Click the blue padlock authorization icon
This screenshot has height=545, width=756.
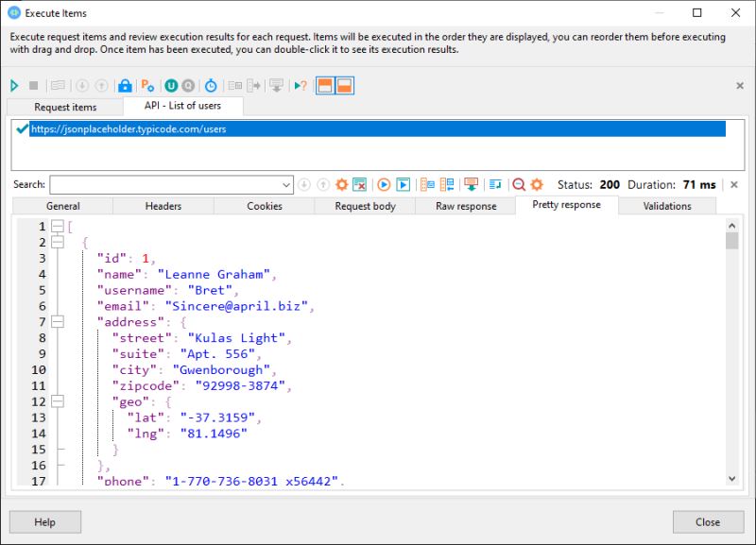[125, 86]
